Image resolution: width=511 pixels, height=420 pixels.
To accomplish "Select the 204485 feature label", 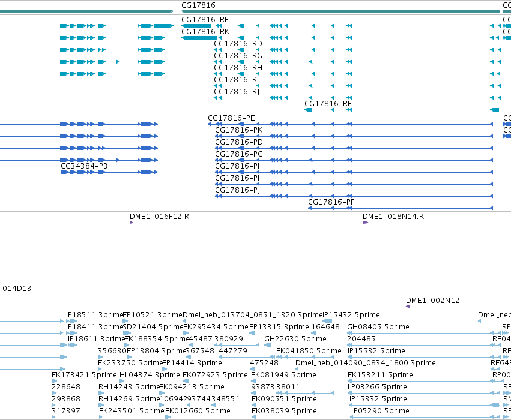I will click(x=361, y=339).
